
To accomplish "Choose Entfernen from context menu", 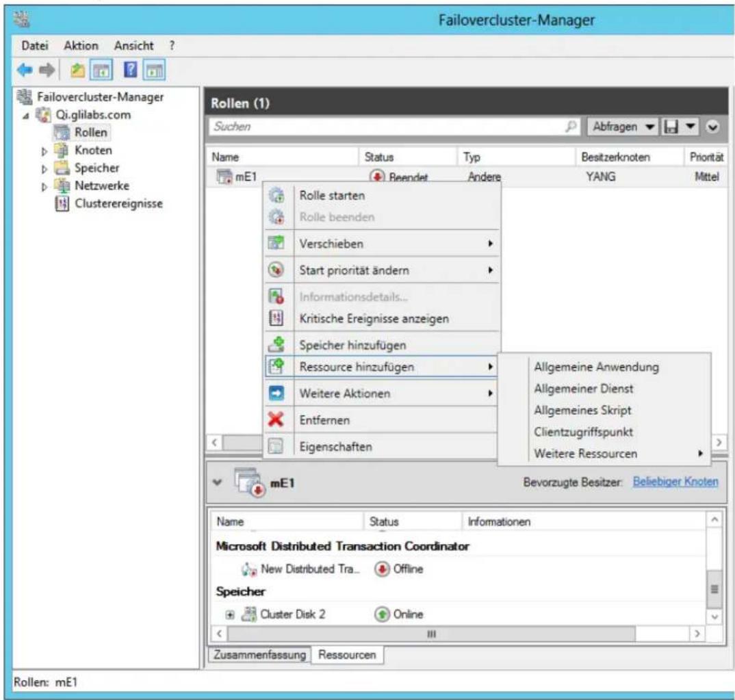I will [382, 420].
